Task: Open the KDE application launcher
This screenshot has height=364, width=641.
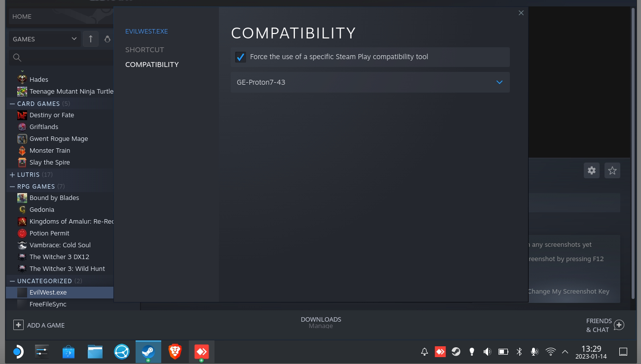Action: point(18,352)
